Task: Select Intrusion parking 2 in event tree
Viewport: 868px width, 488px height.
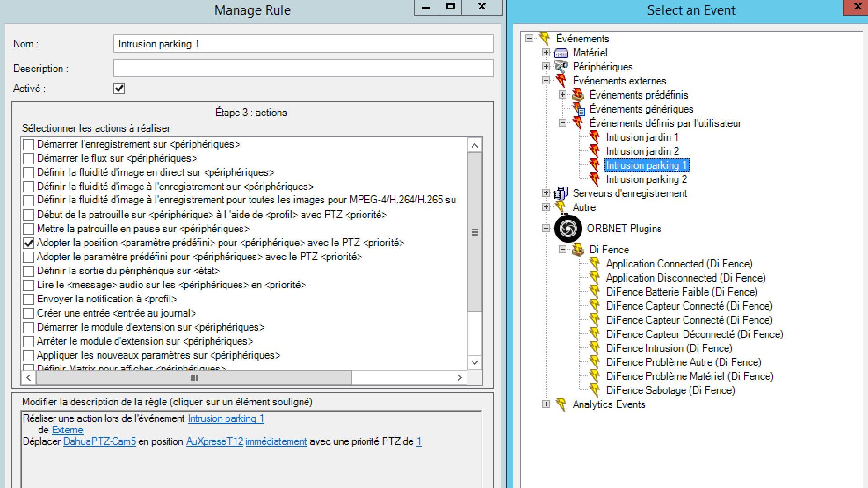Action: coord(646,179)
